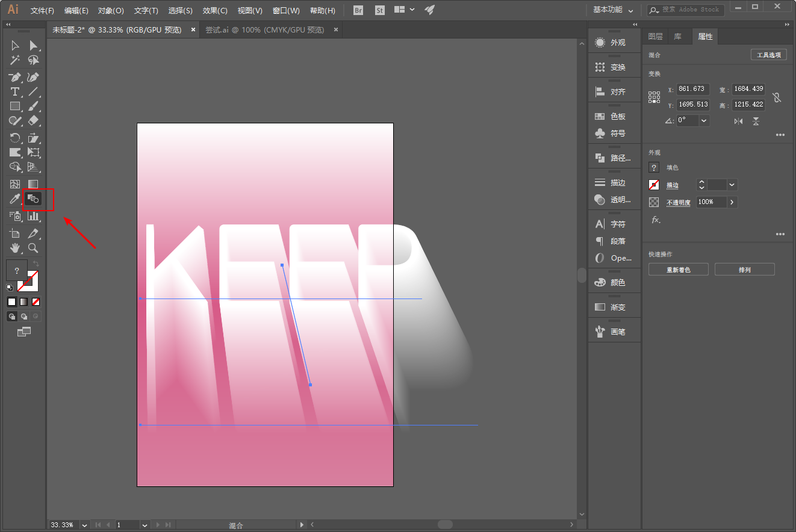Select the Blend tool
The image size is (796, 532).
pos(34,199)
